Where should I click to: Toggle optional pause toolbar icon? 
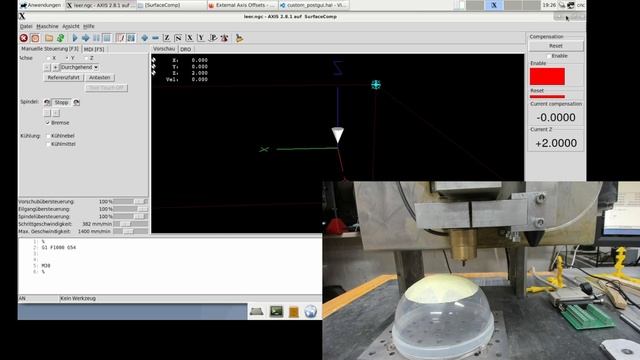(131, 38)
